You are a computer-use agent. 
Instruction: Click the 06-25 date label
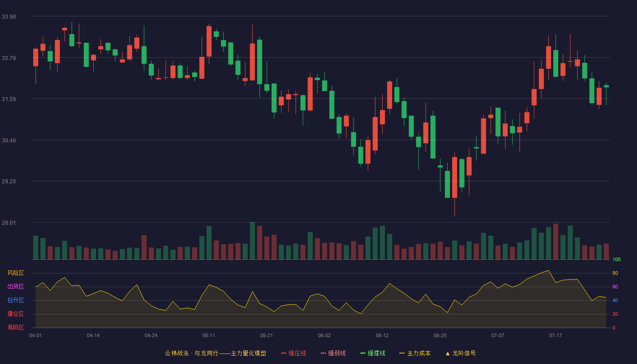[x=440, y=335]
